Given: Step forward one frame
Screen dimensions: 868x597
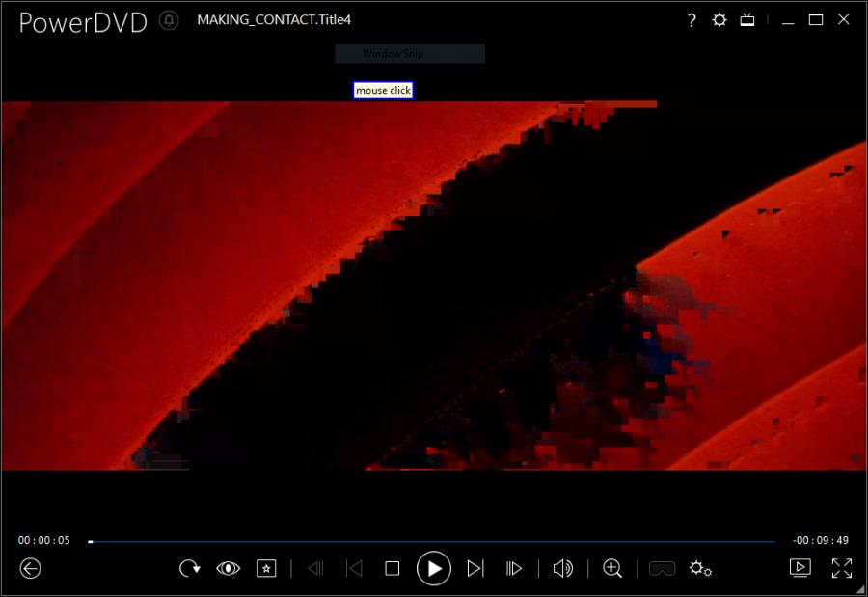Looking at the screenshot, I should pyautogui.click(x=514, y=568).
